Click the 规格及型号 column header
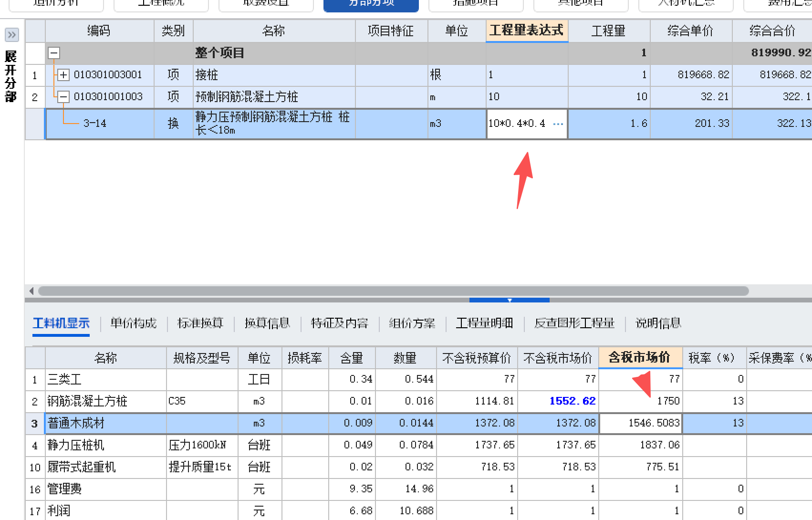 coord(202,358)
